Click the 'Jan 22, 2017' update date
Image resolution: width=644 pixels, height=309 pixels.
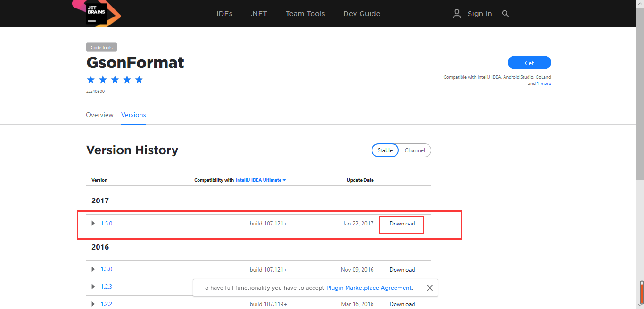pyautogui.click(x=358, y=224)
